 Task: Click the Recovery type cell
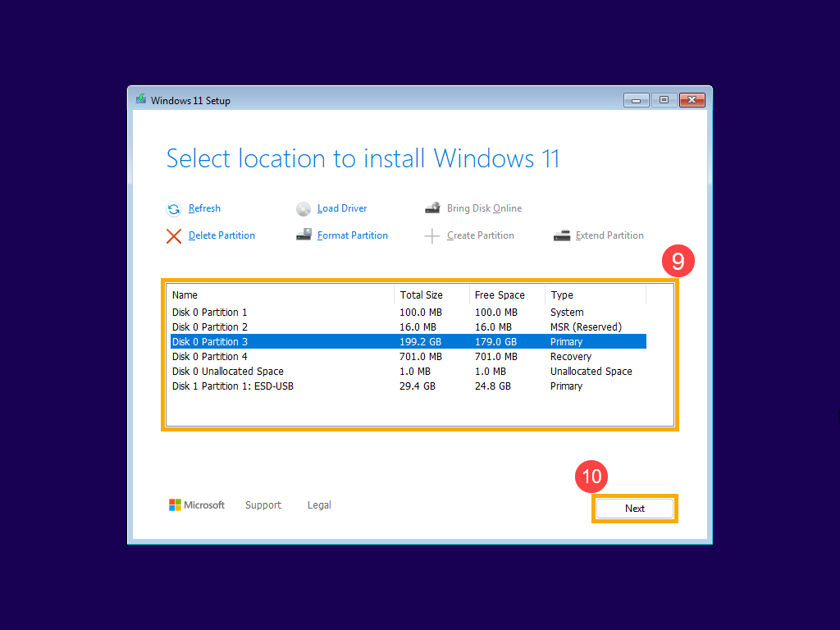point(571,357)
